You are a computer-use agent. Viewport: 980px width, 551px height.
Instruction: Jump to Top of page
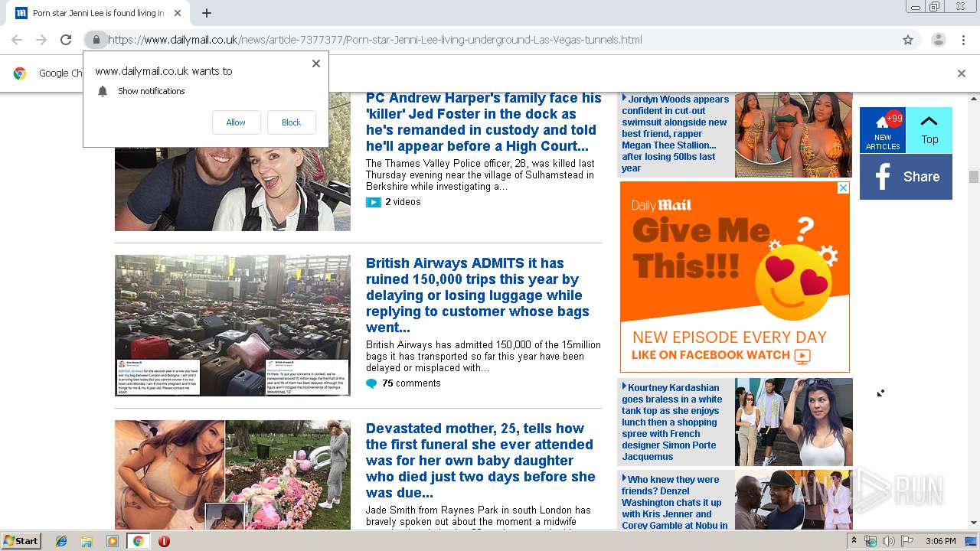point(929,130)
